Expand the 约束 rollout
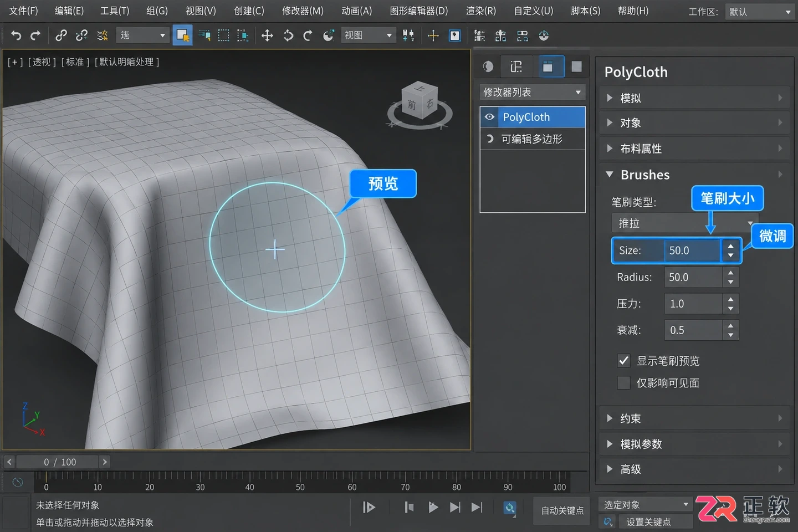The image size is (798, 532). 694,418
